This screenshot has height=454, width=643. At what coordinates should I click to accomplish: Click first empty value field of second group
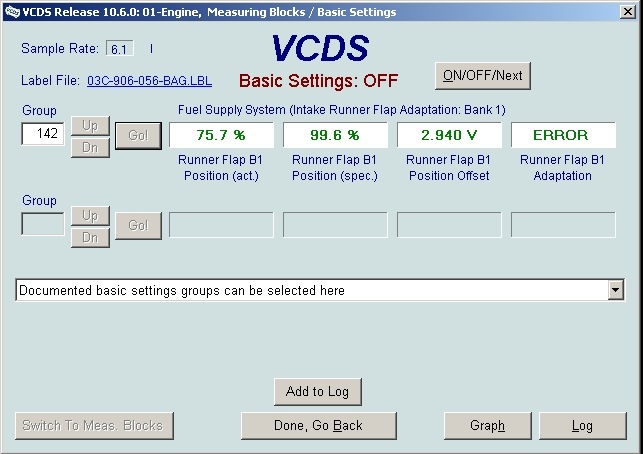[x=221, y=225]
